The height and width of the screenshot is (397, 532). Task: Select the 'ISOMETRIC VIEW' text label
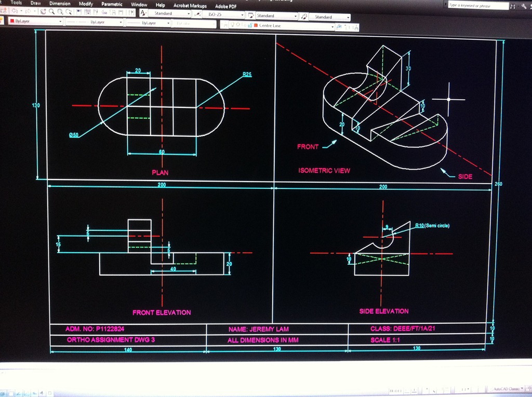click(324, 171)
